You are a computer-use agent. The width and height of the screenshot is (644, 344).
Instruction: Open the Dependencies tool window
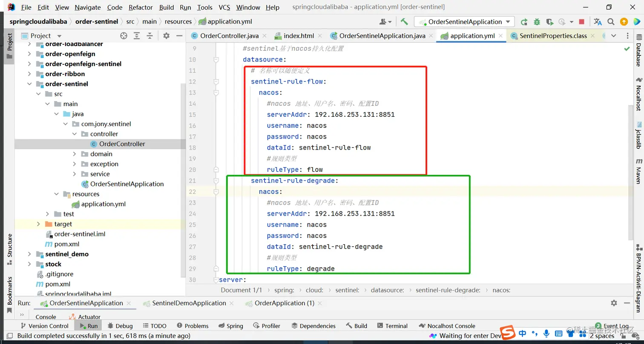pyautogui.click(x=313, y=326)
